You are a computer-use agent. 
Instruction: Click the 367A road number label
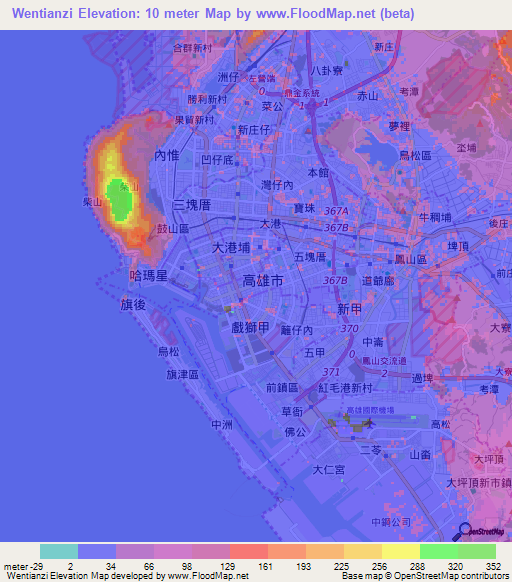(x=336, y=211)
